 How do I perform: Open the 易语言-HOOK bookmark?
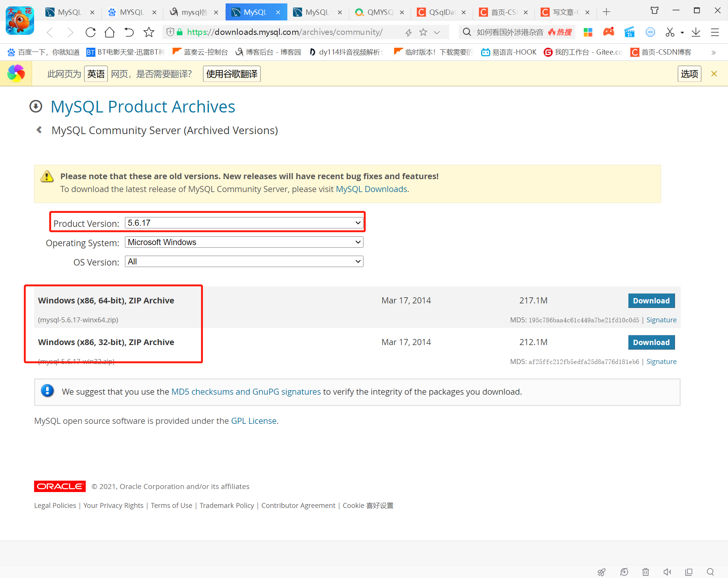coord(509,52)
